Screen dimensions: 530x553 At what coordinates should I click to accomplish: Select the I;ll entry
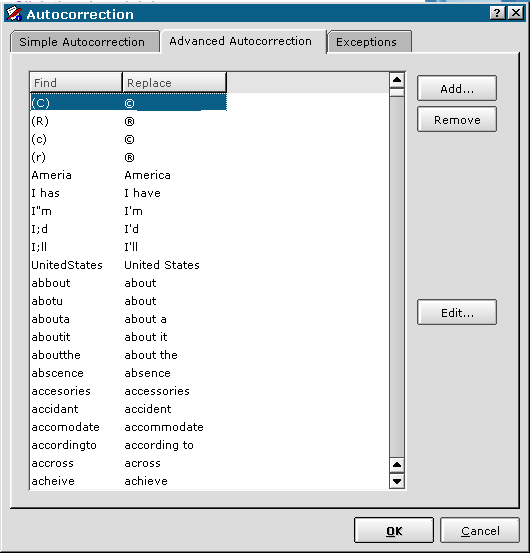point(128,247)
